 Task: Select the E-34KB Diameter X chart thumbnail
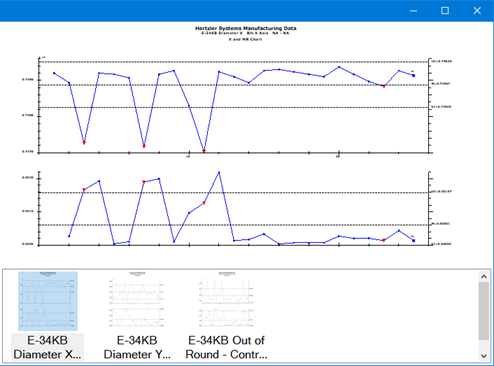[x=48, y=301]
